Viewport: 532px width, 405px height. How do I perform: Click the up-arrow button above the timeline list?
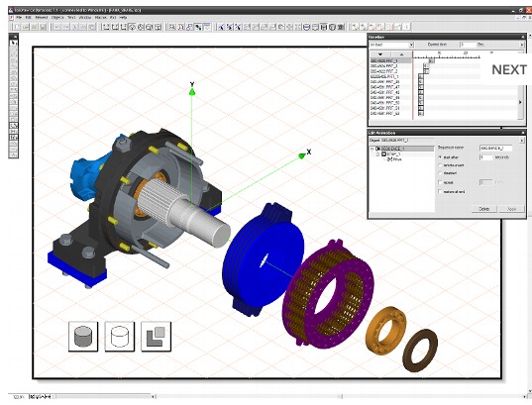pyautogui.click(x=401, y=54)
